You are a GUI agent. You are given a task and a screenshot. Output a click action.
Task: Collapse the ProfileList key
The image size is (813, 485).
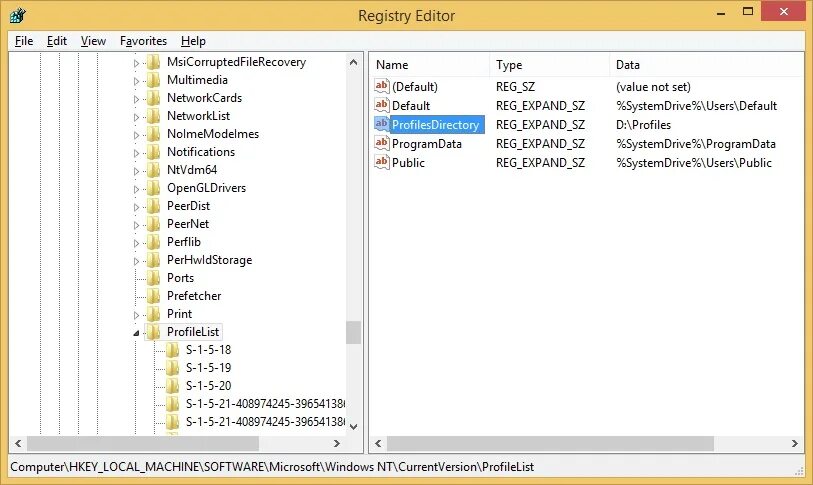136,333
